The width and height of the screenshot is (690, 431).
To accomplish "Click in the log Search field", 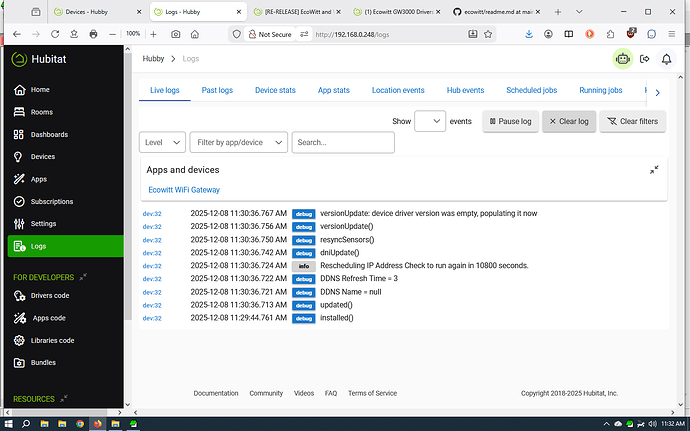I will (343, 142).
